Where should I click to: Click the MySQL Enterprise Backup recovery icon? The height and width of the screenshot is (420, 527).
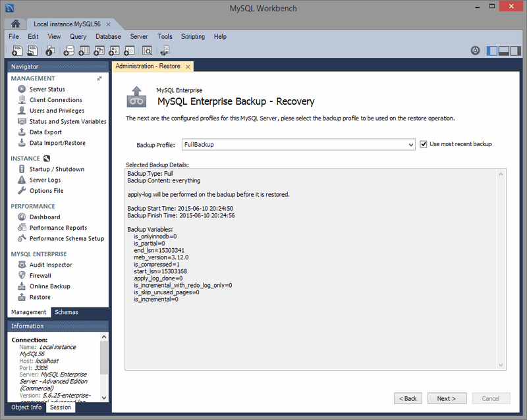(x=136, y=97)
